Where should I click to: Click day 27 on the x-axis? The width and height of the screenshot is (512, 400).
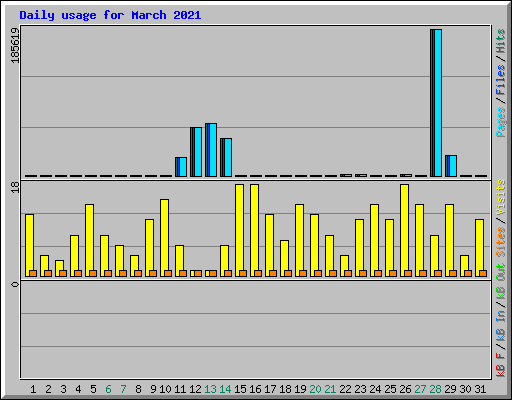tap(420, 389)
